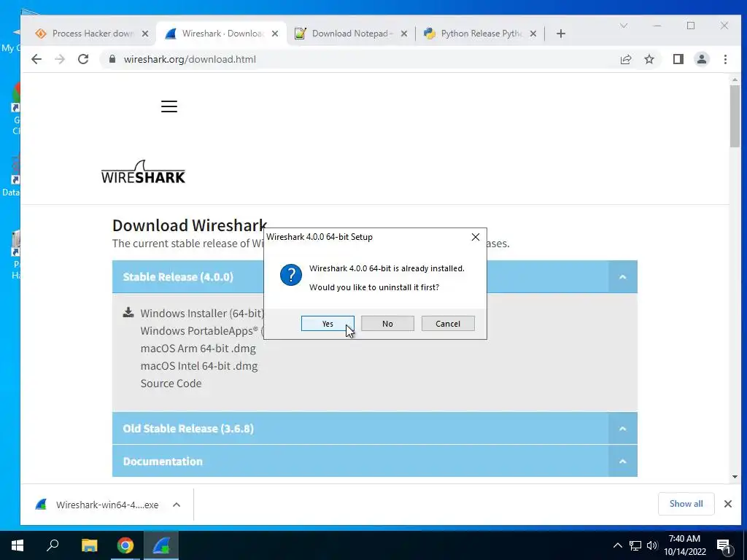
Task: Open the taskbar clock and date
Action: point(684,545)
